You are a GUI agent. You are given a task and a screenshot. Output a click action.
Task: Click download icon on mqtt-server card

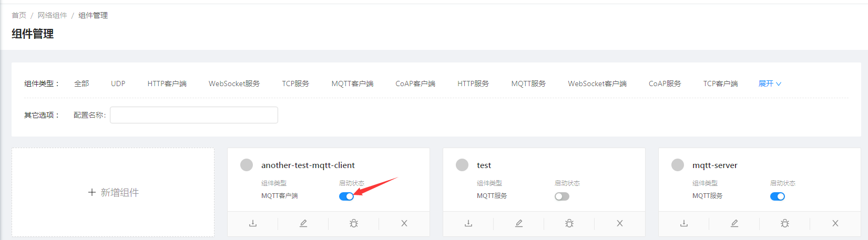684,223
